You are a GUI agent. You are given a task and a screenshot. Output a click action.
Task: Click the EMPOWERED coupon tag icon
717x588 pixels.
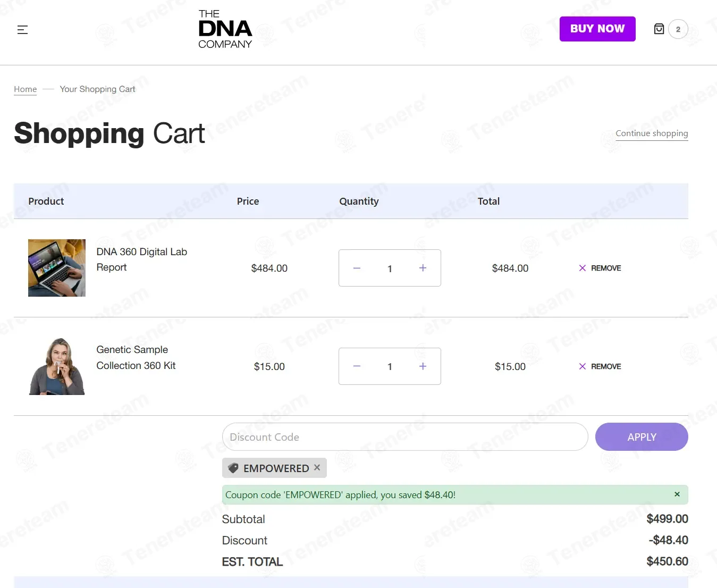(233, 468)
